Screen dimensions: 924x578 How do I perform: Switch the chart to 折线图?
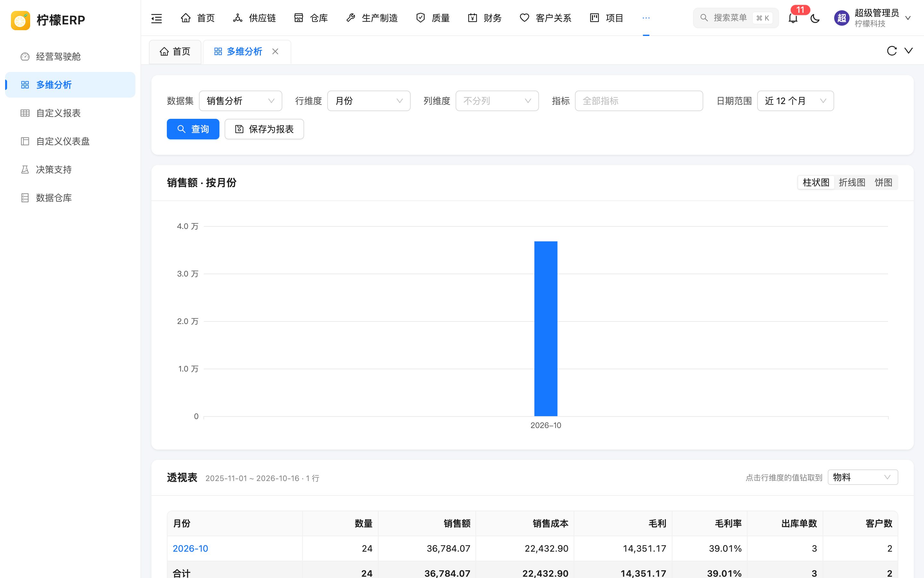[852, 183]
